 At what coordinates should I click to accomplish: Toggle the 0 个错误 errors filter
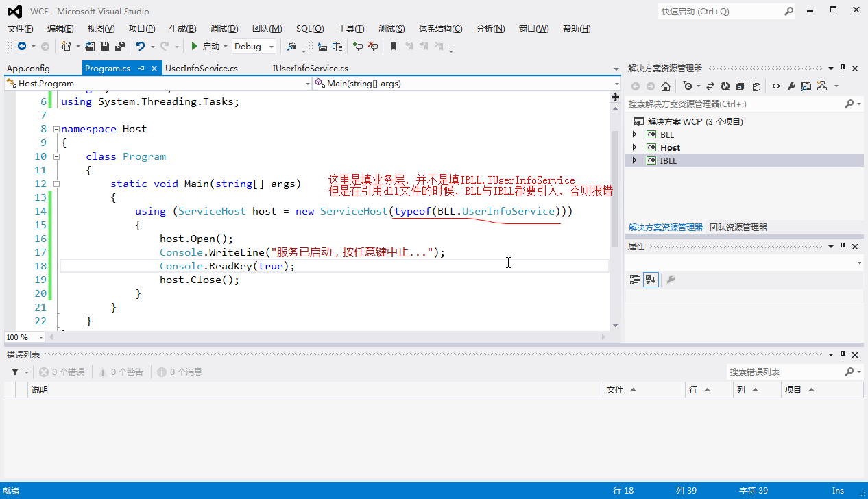(x=62, y=372)
